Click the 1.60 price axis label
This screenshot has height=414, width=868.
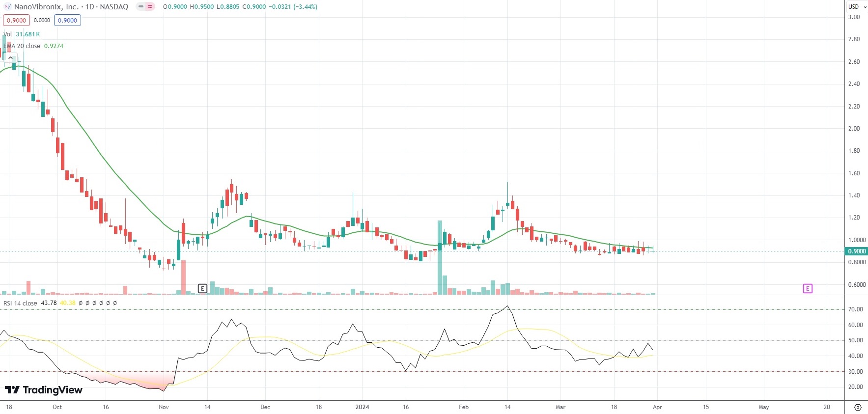point(854,173)
